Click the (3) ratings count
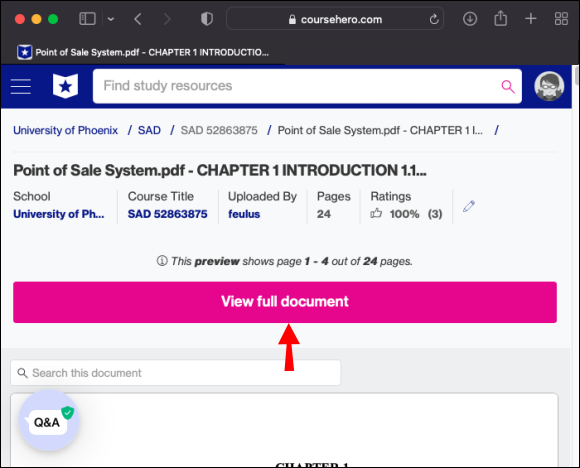This screenshot has height=468, width=580. tap(435, 214)
